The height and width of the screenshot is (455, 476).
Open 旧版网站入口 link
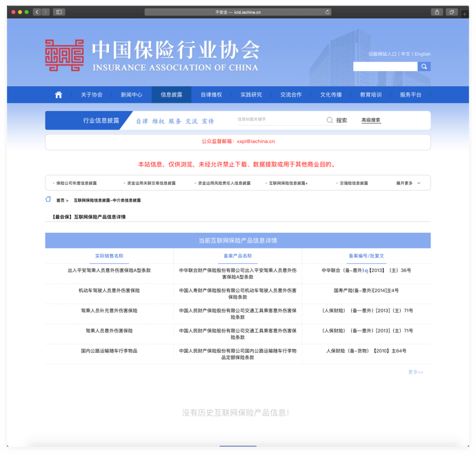382,54
